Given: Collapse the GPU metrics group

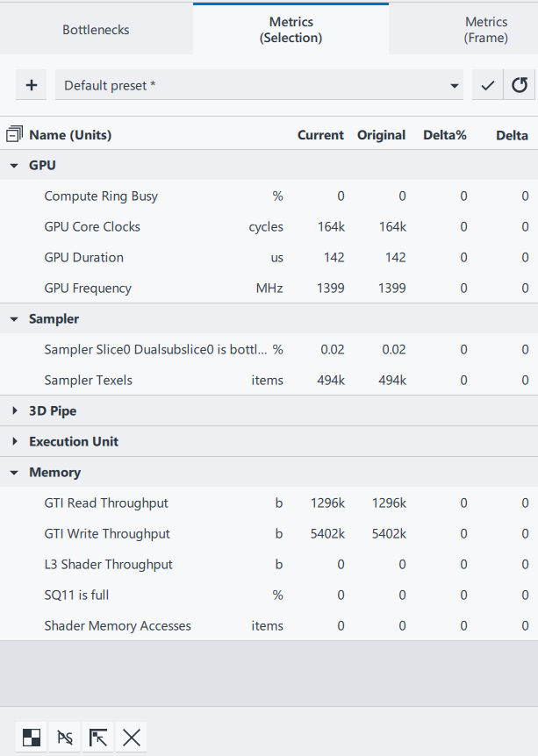Looking at the screenshot, I should click(x=15, y=166).
